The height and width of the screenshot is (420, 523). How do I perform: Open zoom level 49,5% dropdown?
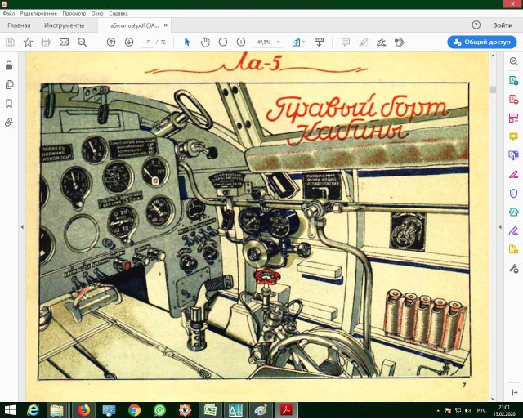[x=279, y=42]
